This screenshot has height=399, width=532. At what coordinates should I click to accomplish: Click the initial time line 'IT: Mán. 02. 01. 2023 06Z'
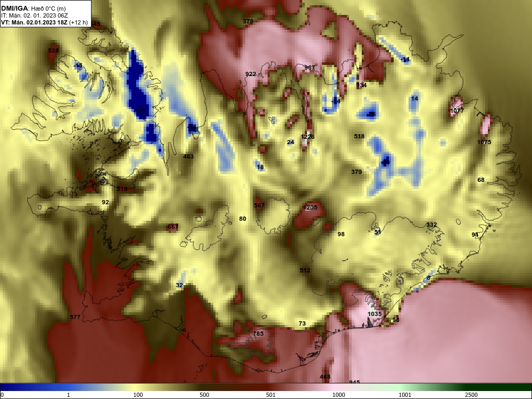(x=35, y=15)
